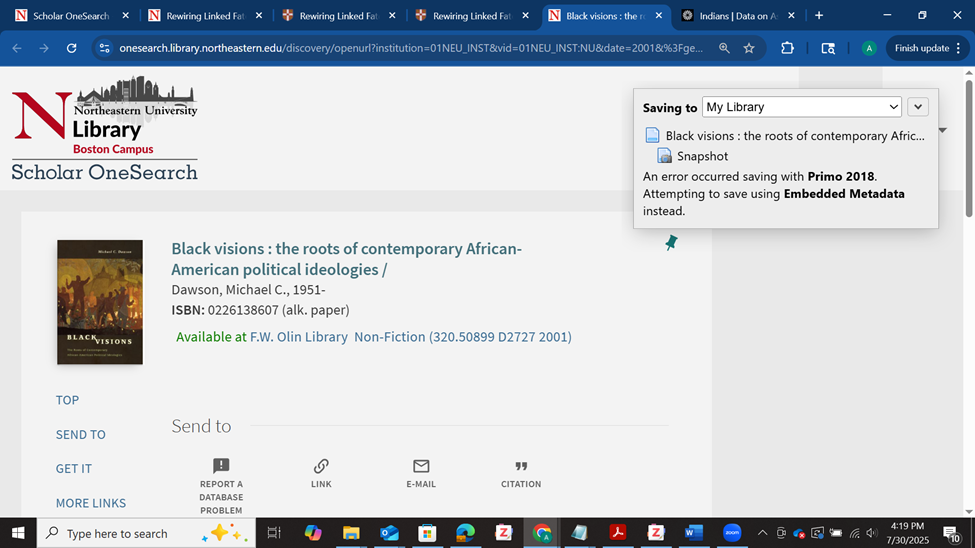Click the browser forward arrow

44,48
